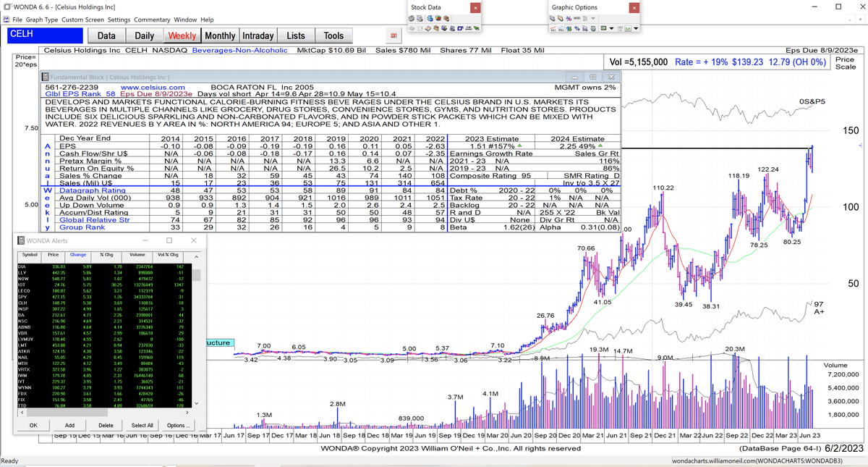This screenshot has height=467, width=868.
Task: Click the globe icon in Stock Data toolbar
Action: [x=430, y=18]
